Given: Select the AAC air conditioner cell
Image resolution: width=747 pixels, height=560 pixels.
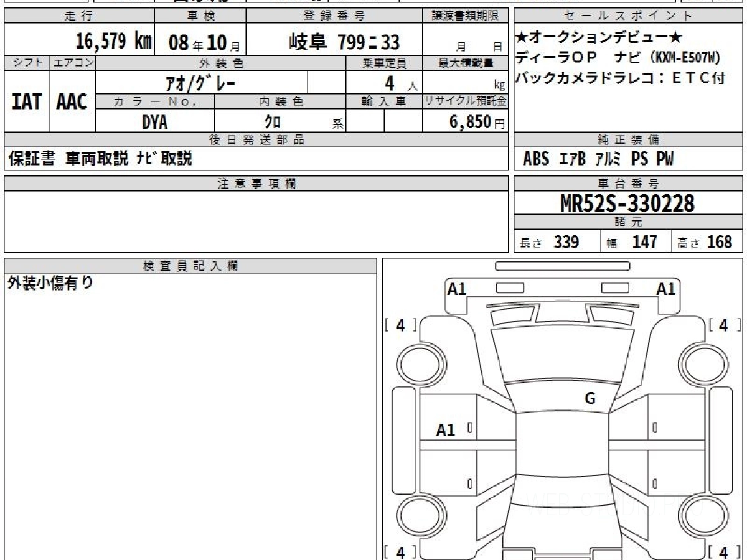Looking at the screenshot, I should [72, 102].
